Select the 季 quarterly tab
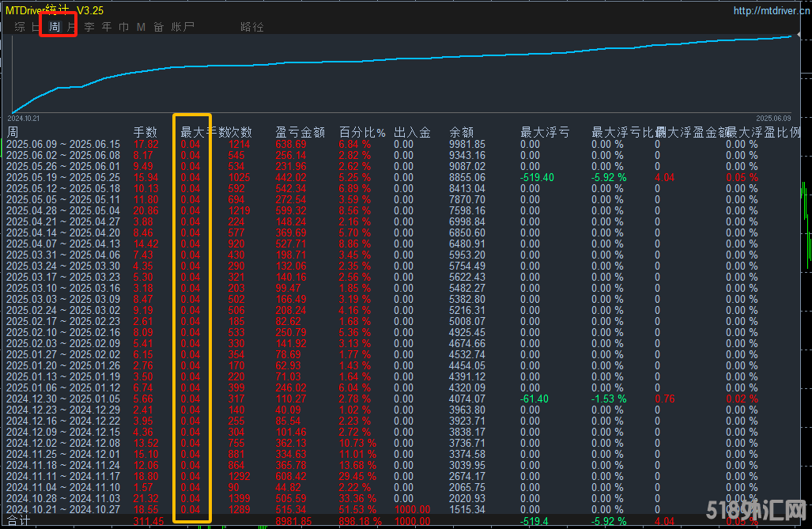This screenshot has width=812, height=529. tap(89, 27)
